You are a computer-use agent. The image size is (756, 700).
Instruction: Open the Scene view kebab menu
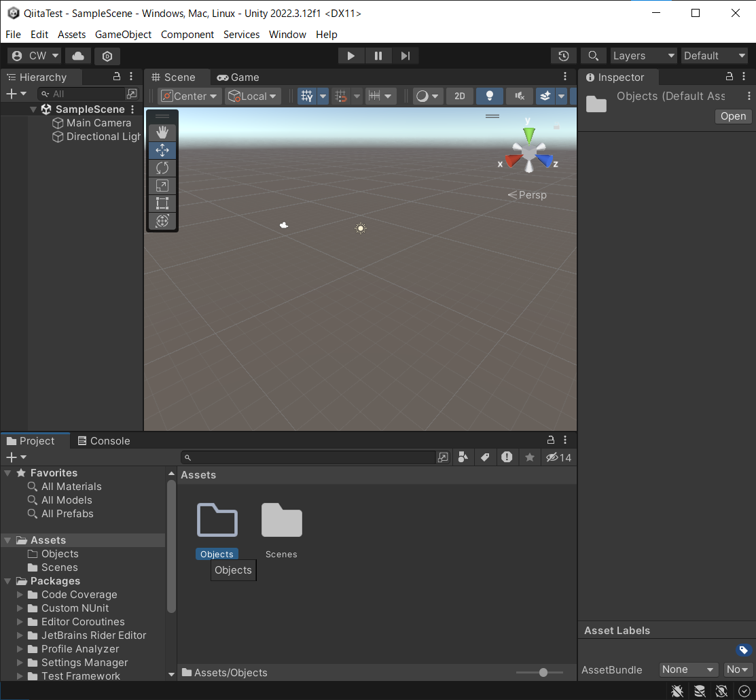[x=565, y=76]
